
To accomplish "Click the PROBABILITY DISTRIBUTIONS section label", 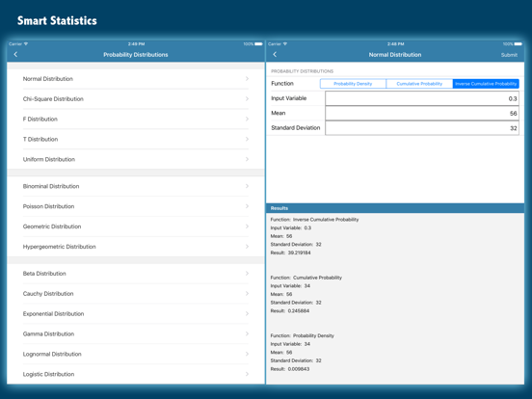I will pyautogui.click(x=302, y=71).
